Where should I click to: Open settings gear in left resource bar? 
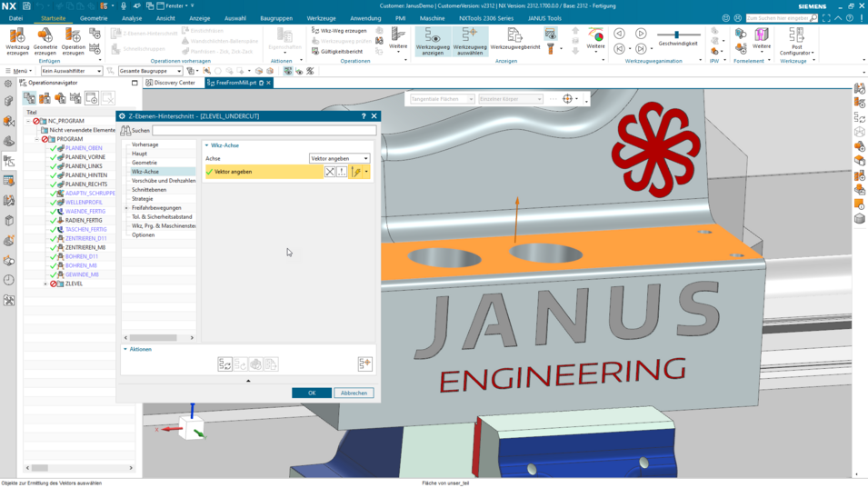(8, 84)
